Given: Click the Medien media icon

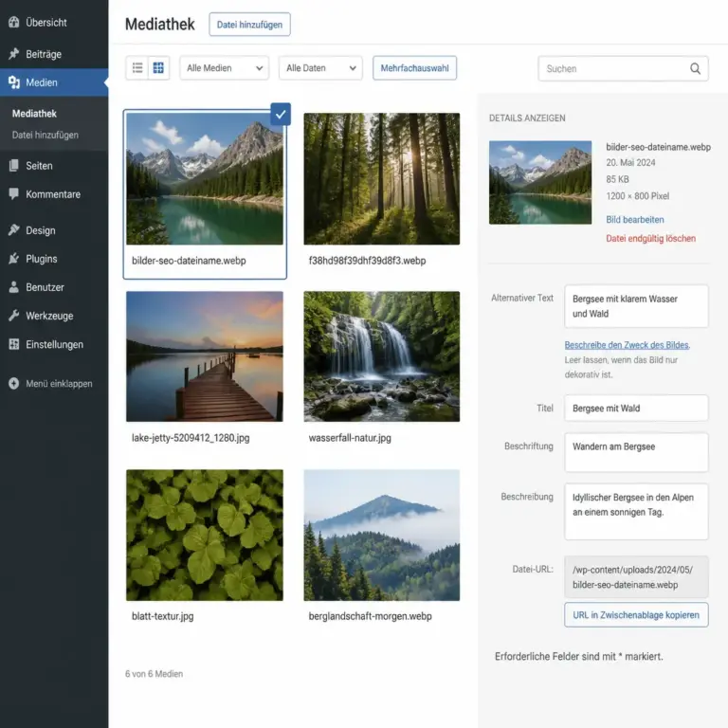Looking at the screenshot, I should (x=14, y=82).
